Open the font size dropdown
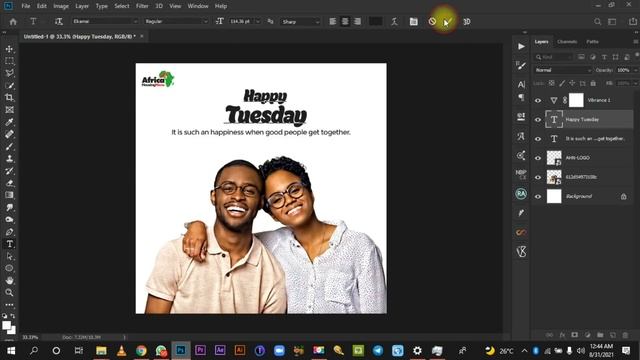Viewport: 640px width, 360px height. [x=258, y=21]
